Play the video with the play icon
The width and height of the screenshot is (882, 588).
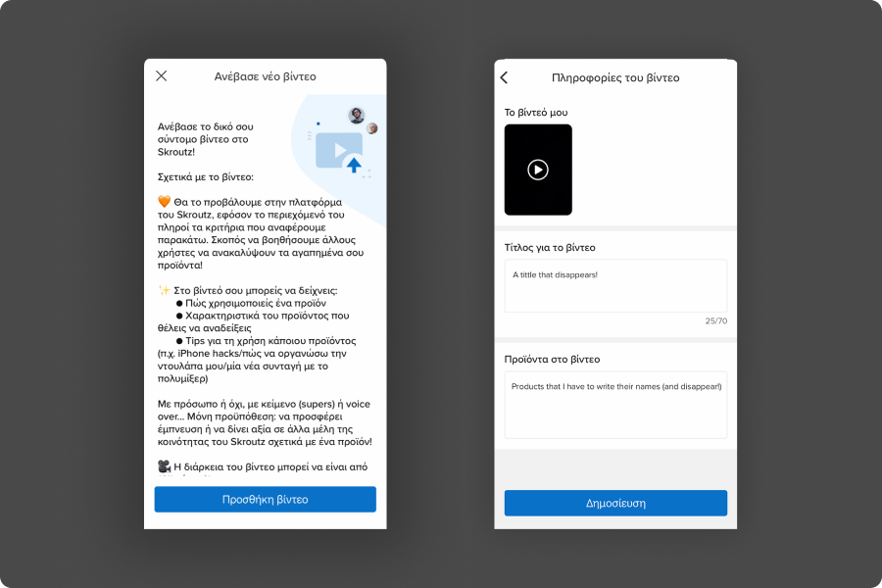tap(538, 170)
